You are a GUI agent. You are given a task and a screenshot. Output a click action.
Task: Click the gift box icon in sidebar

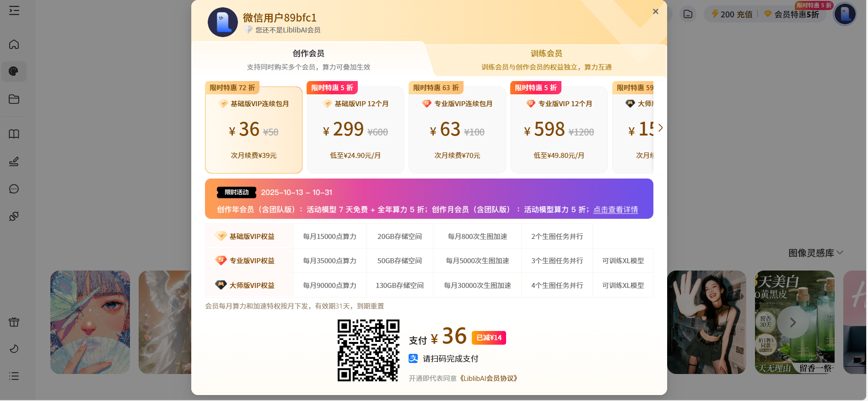(14, 322)
